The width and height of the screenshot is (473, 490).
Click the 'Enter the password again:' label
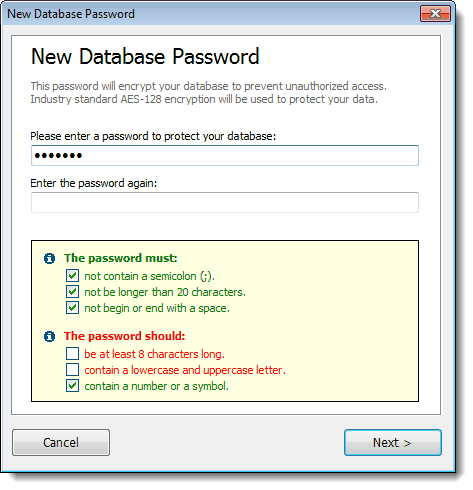click(x=94, y=183)
